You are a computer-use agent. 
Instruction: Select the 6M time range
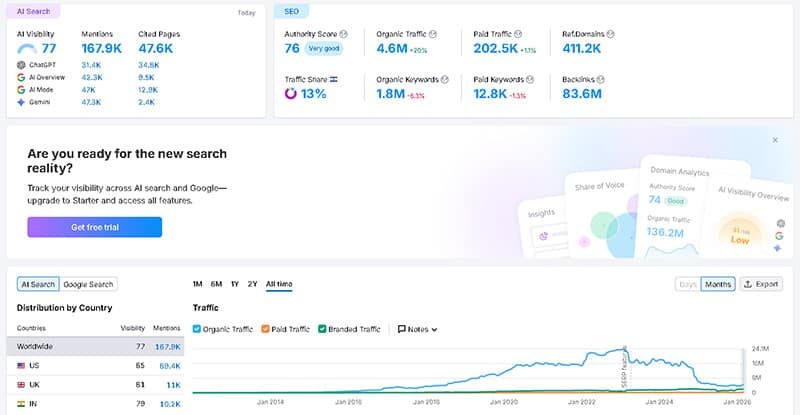click(x=216, y=284)
